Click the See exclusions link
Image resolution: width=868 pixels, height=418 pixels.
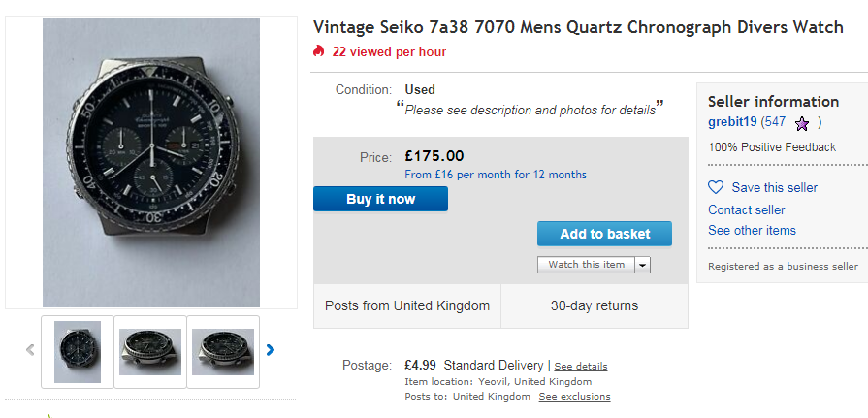click(574, 397)
